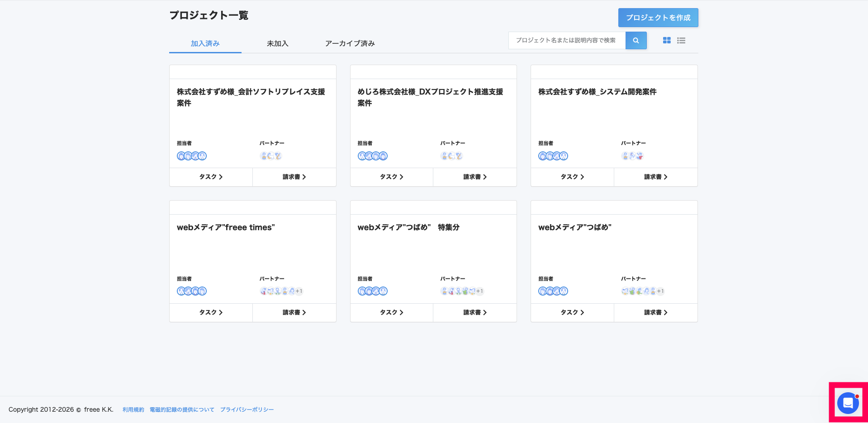
Task: Select the アーカイブ済み tab
Action: pyautogui.click(x=350, y=43)
